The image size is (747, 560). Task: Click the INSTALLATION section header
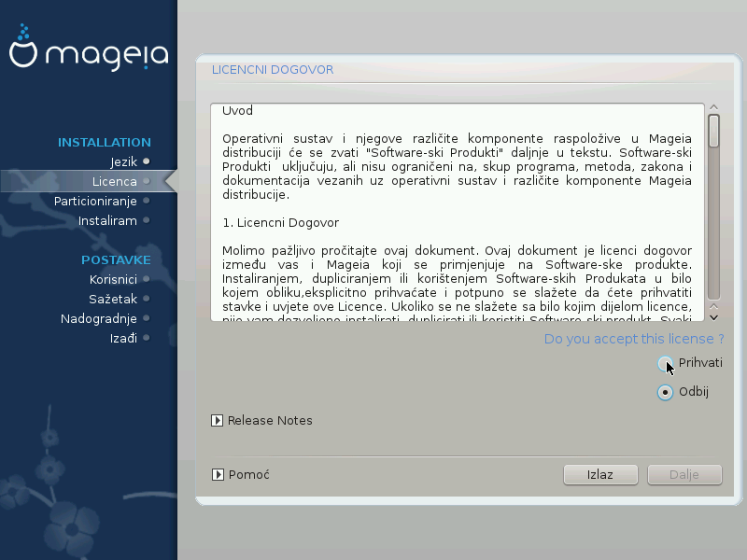point(105,143)
